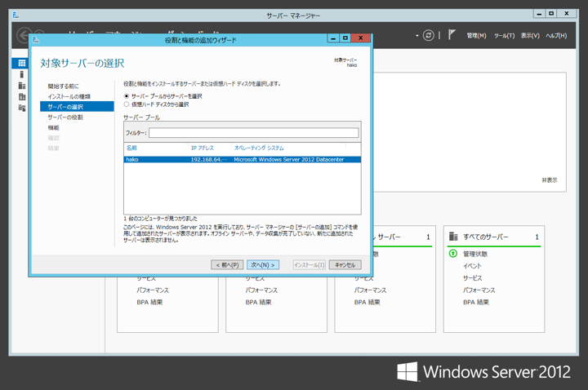Close the Server Manager window
Screen dimensions: 588x390
coord(567,14)
